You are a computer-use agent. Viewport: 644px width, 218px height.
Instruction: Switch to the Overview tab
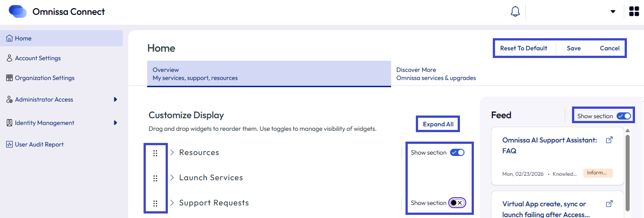(269, 74)
